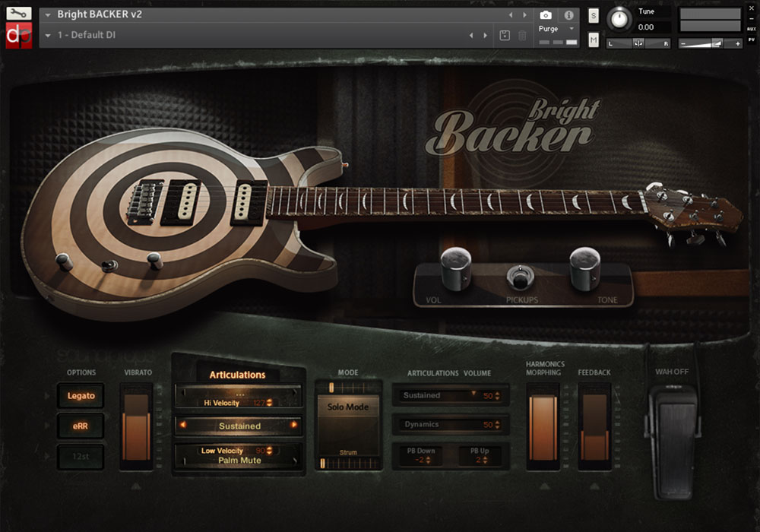Save the current snapshot with disk icon
760x532 pixels.
(x=505, y=35)
